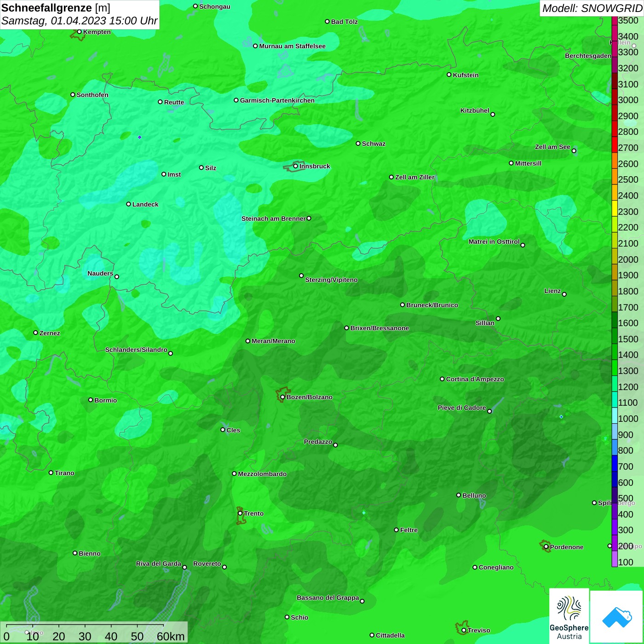Click the Treviso city label
The image size is (644, 644).
[x=478, y=630]
